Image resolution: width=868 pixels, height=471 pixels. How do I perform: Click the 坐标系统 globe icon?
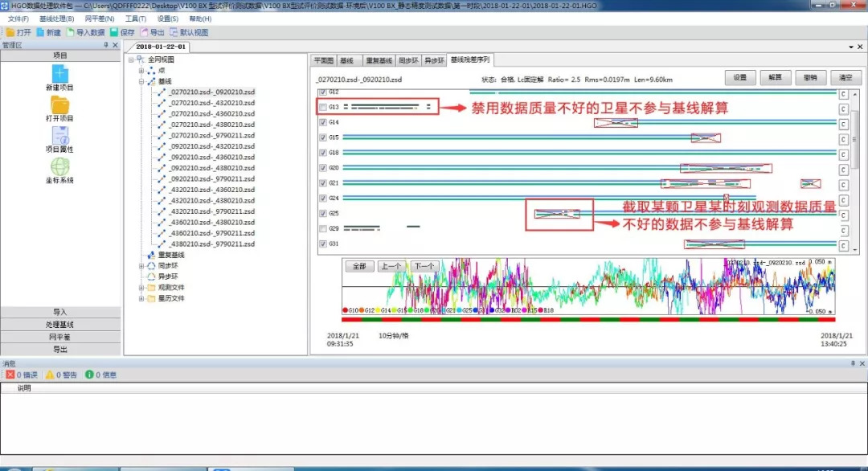pyautogui.click(x=59, y=166)
